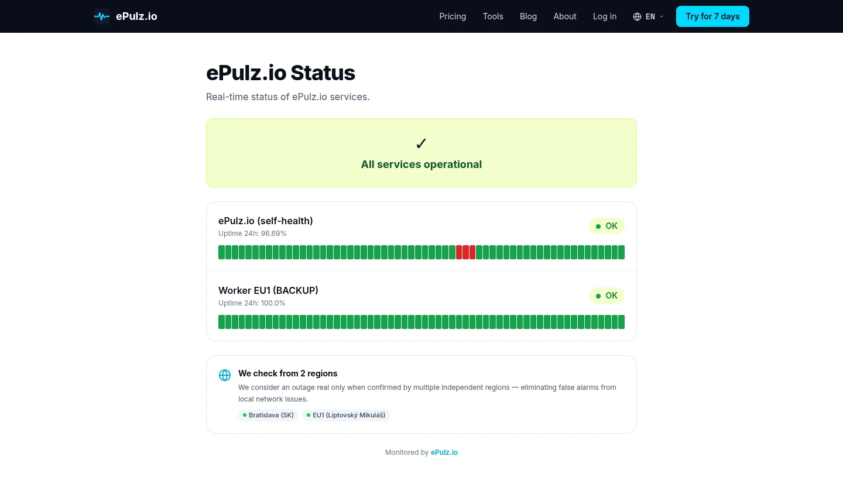Expand the EN language dropdown chevron
Image resolution: width=843 pixels, height=504 pixels.
[x=662, y=16]
